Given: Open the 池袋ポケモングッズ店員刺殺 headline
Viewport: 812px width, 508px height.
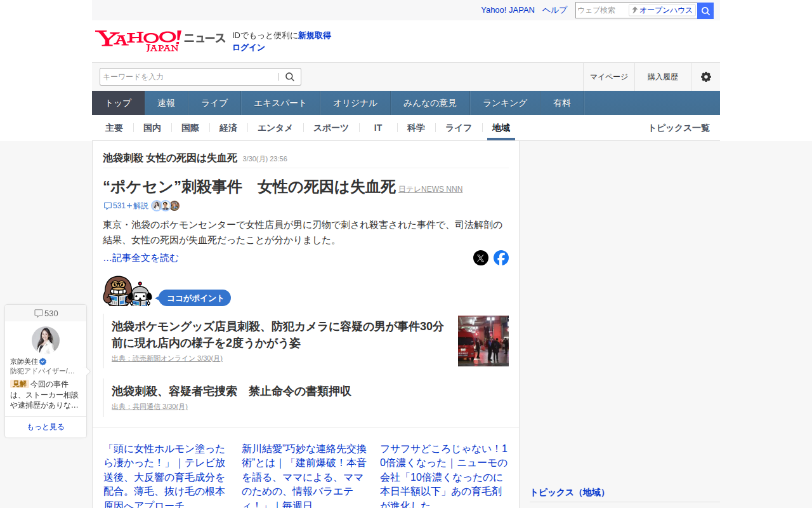Looking at the screenshot, I should tap(278, 335).
